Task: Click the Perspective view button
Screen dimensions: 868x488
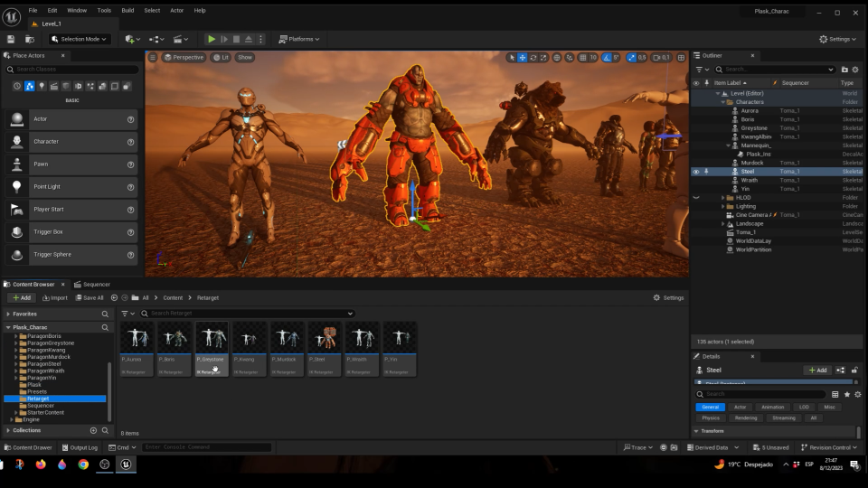Action: tap(184, 58)
